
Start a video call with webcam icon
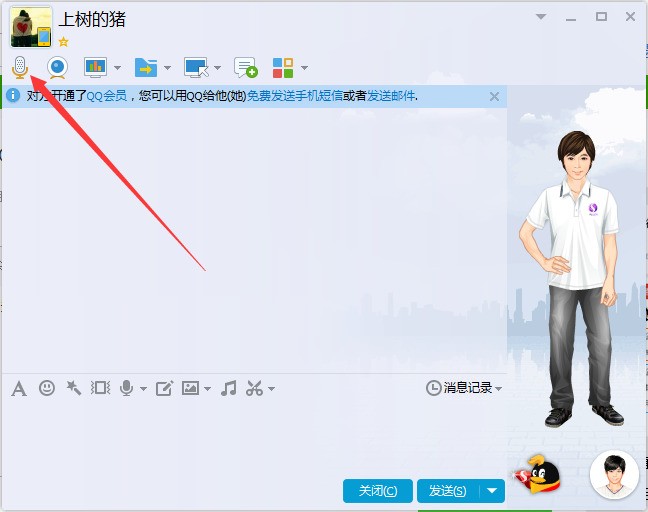pyautogui.click(x=57, y=67)
